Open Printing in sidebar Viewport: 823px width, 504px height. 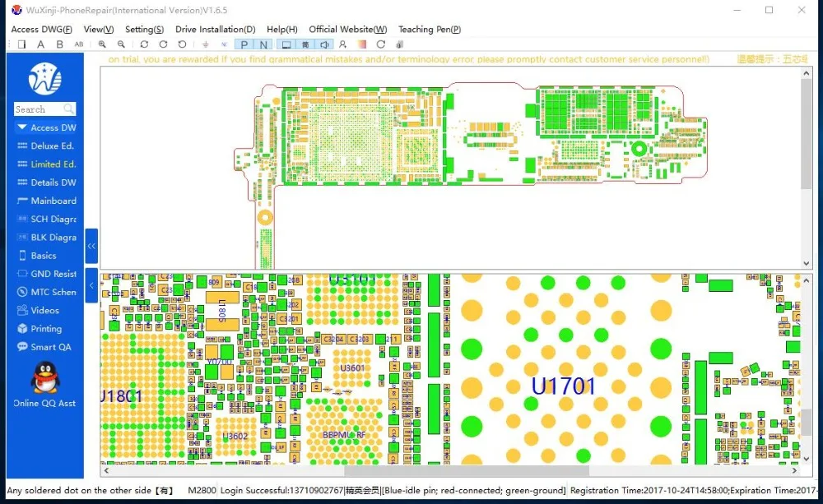(x=46, y=329)
